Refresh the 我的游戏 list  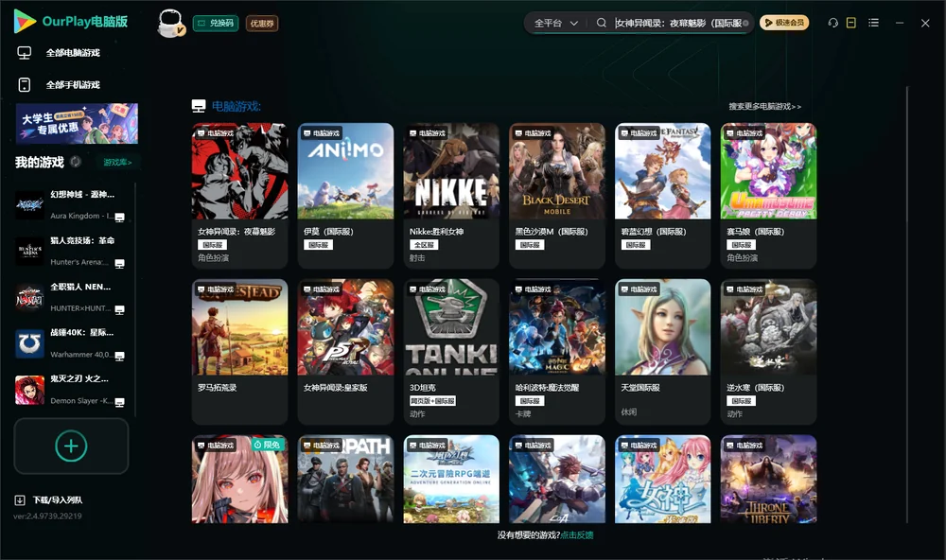point(76,162)
